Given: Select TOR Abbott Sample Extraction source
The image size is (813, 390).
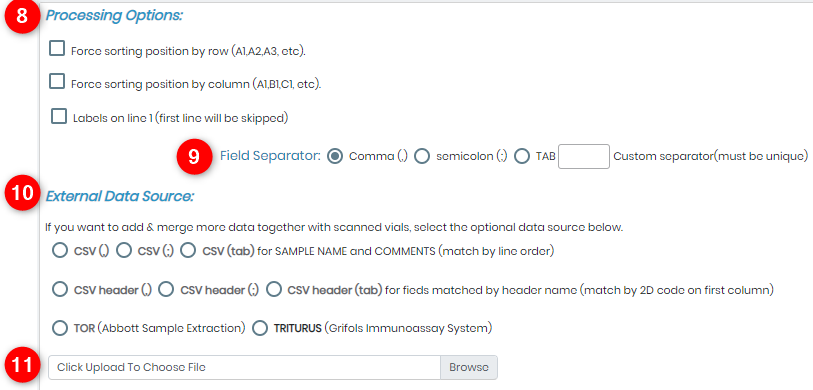Looking at the screenshot, I should coord(60,328).
